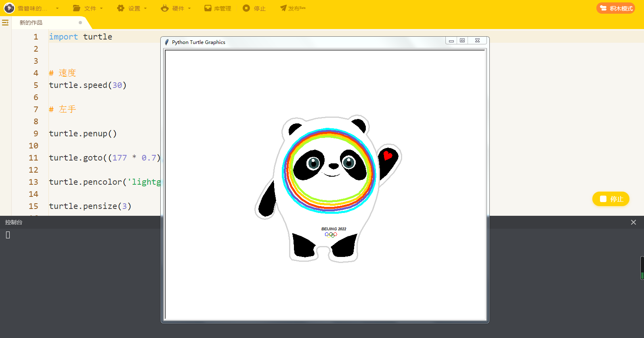This screenshot has height=338, width=644.
Task: Click the 控制台 console label
Action: [x=14, y=222]
